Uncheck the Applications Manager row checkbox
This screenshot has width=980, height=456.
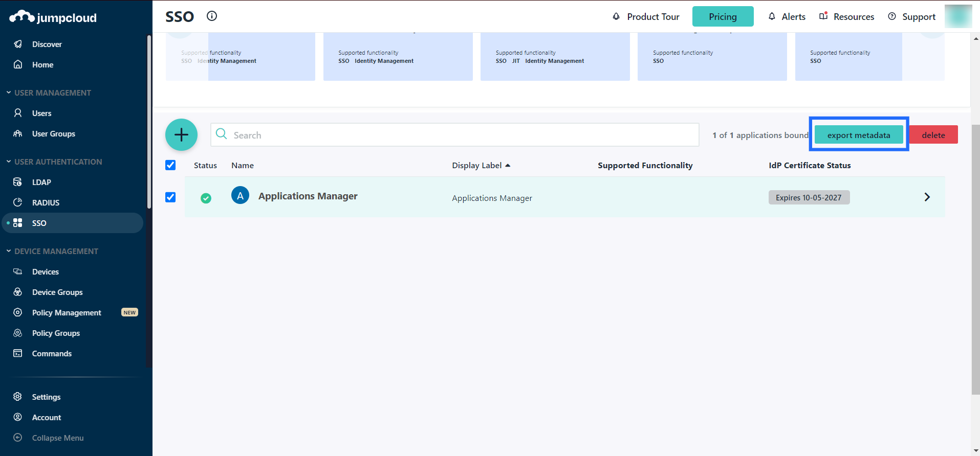pyautogui.click(x=170, y=197)
